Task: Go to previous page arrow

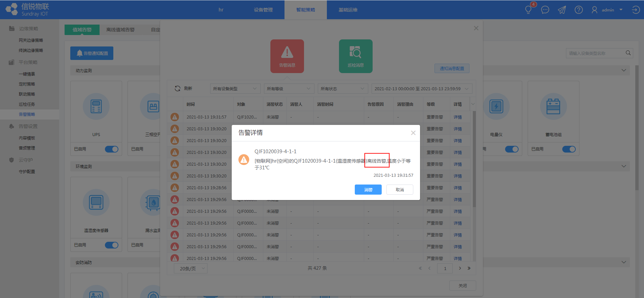Action: (x=429, y=268)
